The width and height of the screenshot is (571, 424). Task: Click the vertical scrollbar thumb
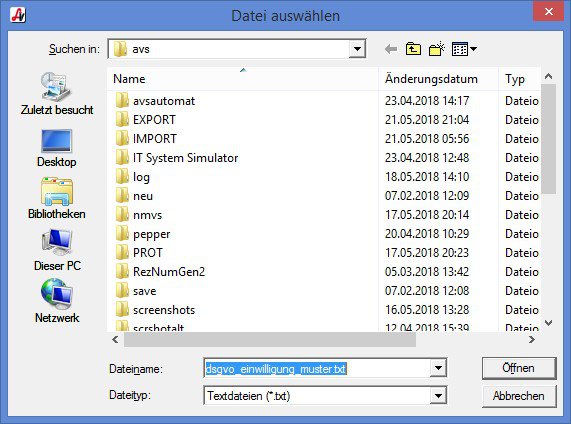[548, 139]
